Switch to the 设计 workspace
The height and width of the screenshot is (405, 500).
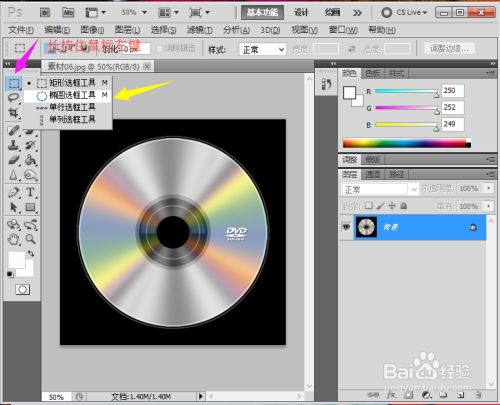(x=301, y=12)
